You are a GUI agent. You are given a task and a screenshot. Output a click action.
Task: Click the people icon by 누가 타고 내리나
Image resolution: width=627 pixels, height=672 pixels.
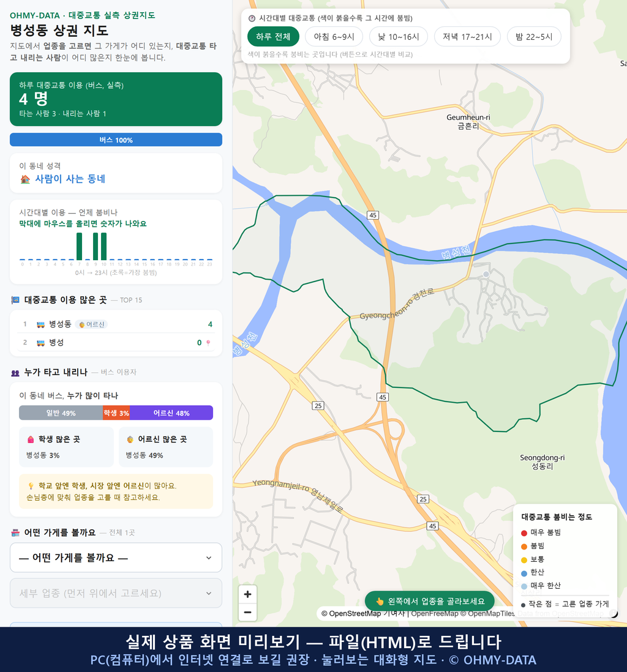pos(15,373)
